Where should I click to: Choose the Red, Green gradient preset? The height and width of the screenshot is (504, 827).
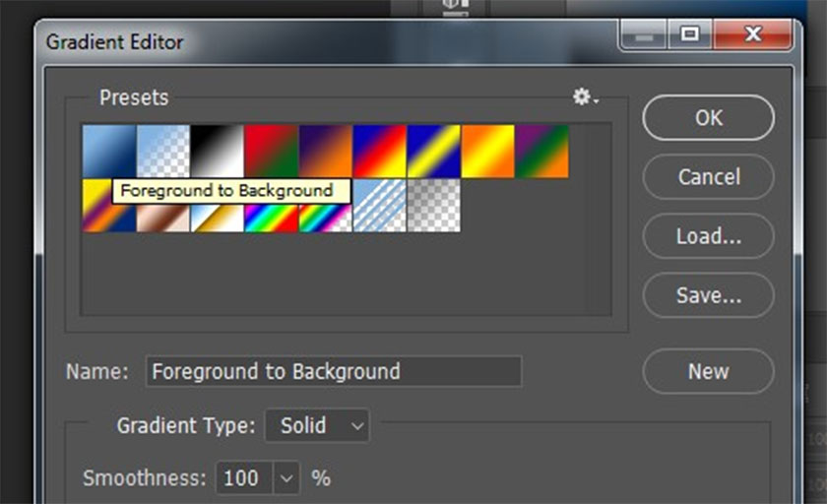tap(271, 151)
